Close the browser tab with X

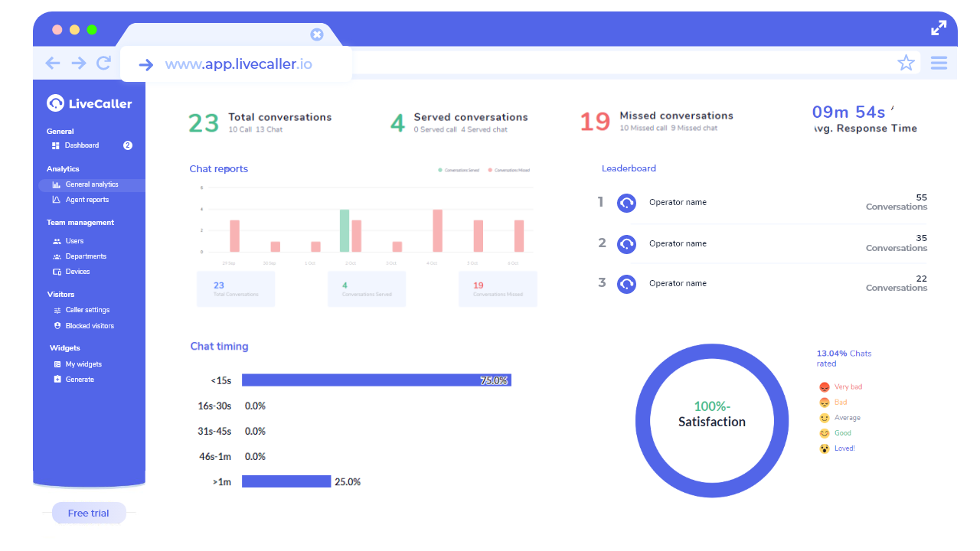(317, 34)
